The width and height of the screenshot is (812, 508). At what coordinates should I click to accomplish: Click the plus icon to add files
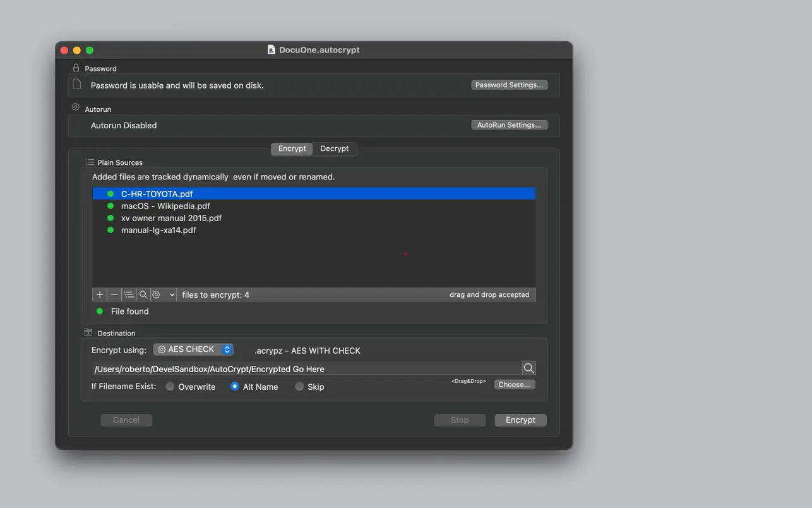100,294
